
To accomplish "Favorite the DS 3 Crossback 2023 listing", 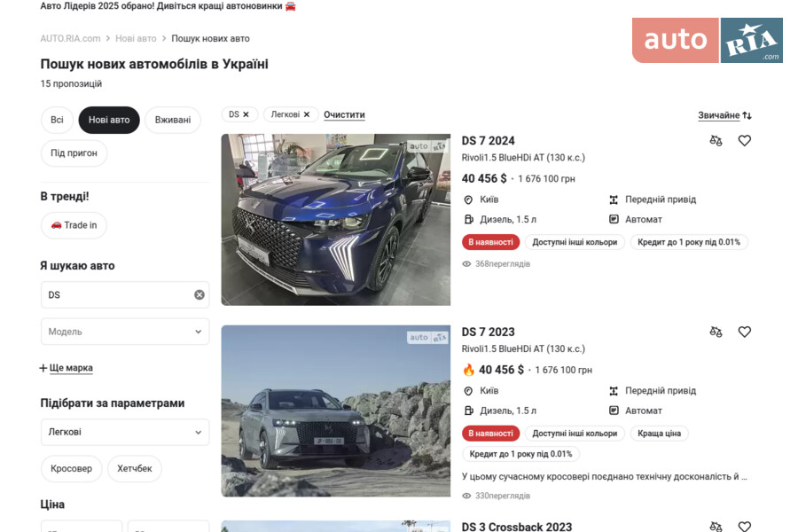I will (x=744, y=527).
